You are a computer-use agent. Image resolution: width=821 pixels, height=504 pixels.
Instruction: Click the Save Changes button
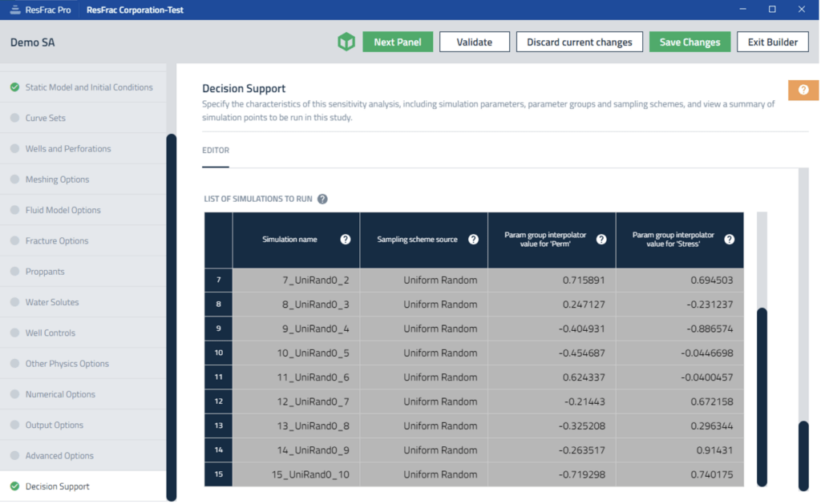(x=690, y=42)
